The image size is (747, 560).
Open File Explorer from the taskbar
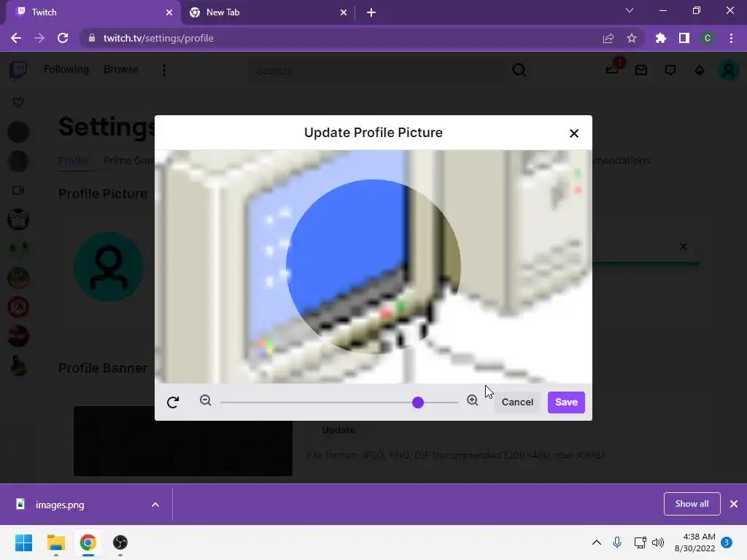[55, 542]
